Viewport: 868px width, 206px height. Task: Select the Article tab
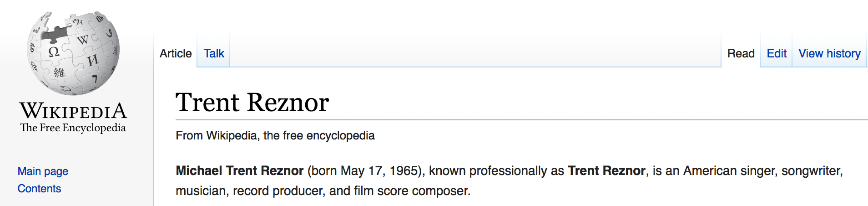pyautogui.click(x=176, y=54)
